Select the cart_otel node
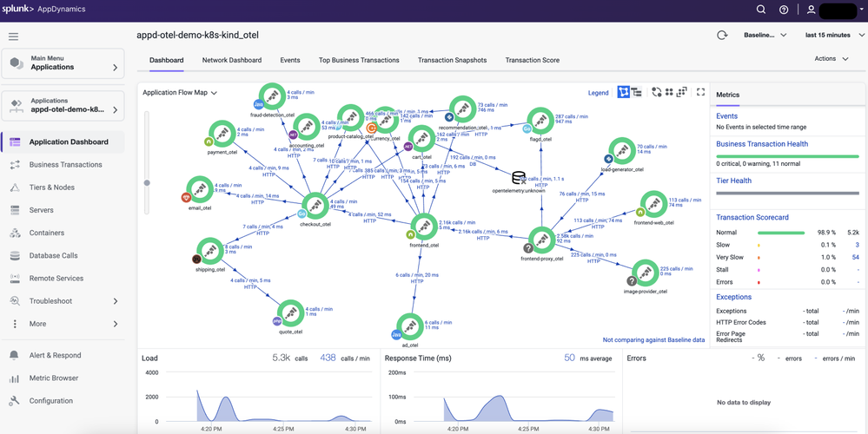The height and width of the screenshot is (434, 868). pyautogui.click(x=421, y=139)
